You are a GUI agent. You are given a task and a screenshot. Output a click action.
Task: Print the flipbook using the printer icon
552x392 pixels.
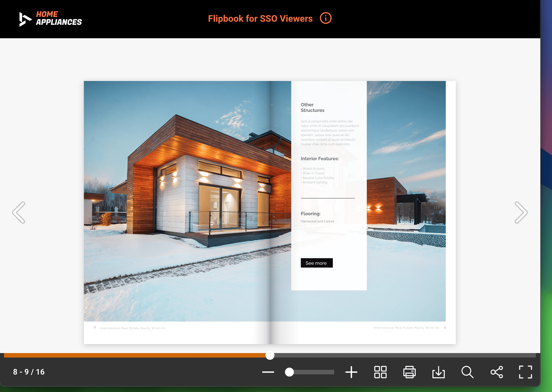409,372
